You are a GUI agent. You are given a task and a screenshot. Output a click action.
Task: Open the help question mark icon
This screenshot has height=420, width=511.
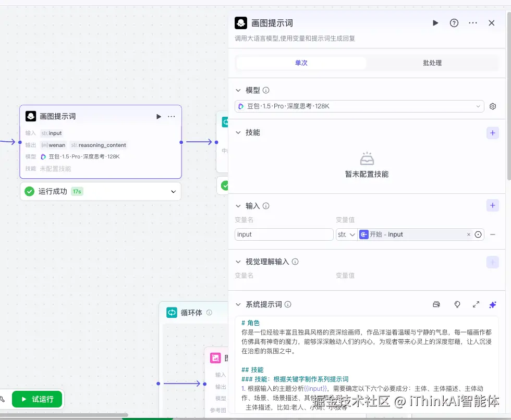[x=453, y=23]
